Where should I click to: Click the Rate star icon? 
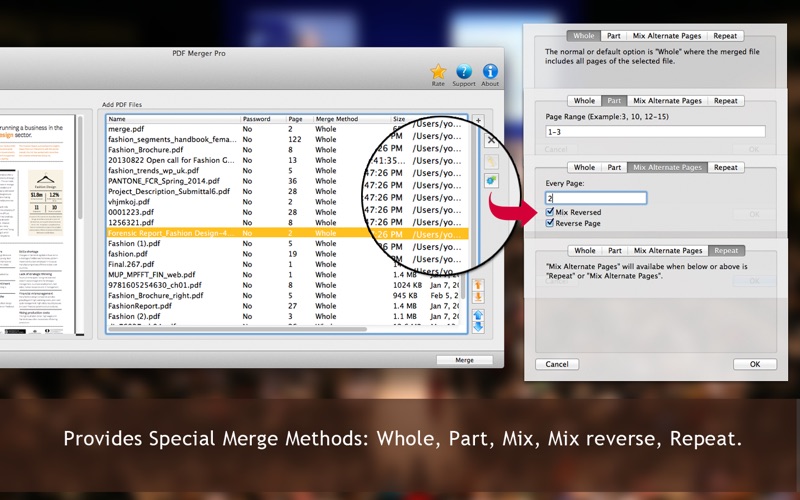[438, 72]
